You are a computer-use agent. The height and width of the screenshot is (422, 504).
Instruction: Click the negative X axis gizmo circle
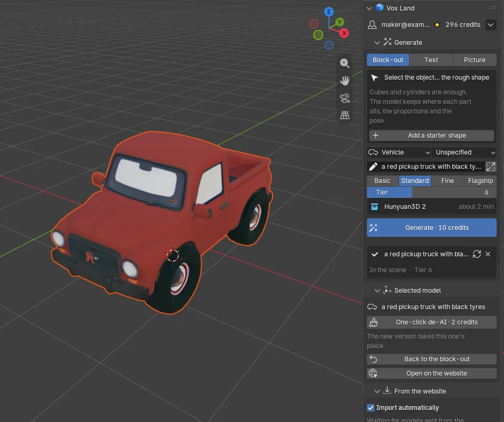(x=314, y=24)
